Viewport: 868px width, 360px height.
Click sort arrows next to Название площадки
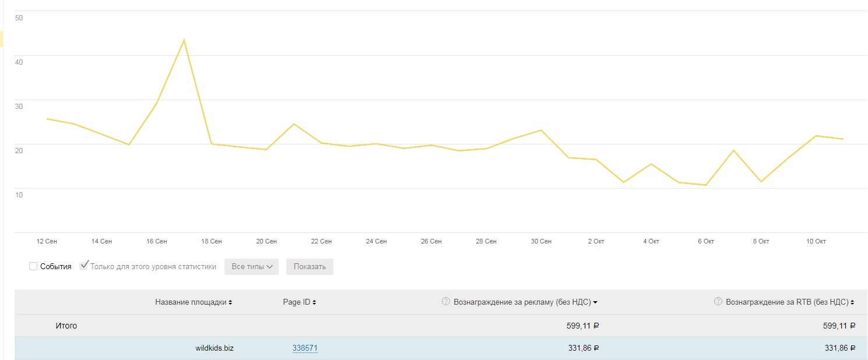[230, 302]
